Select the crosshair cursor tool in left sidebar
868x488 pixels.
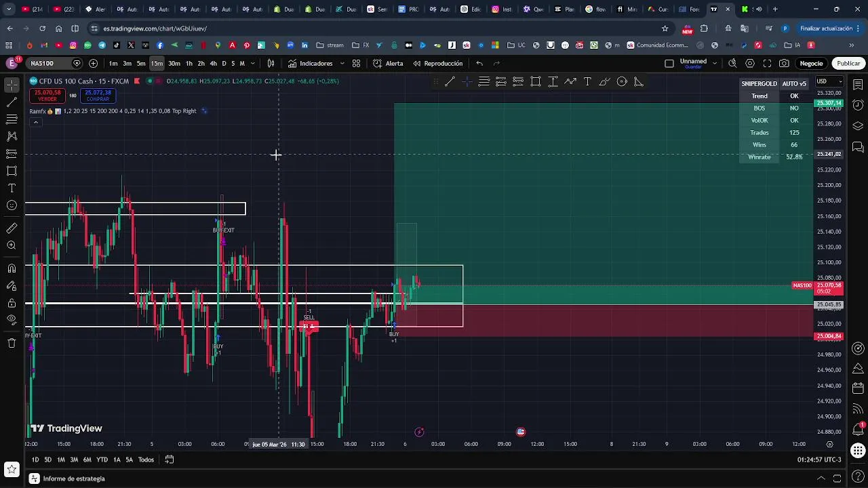click(12, 85)
